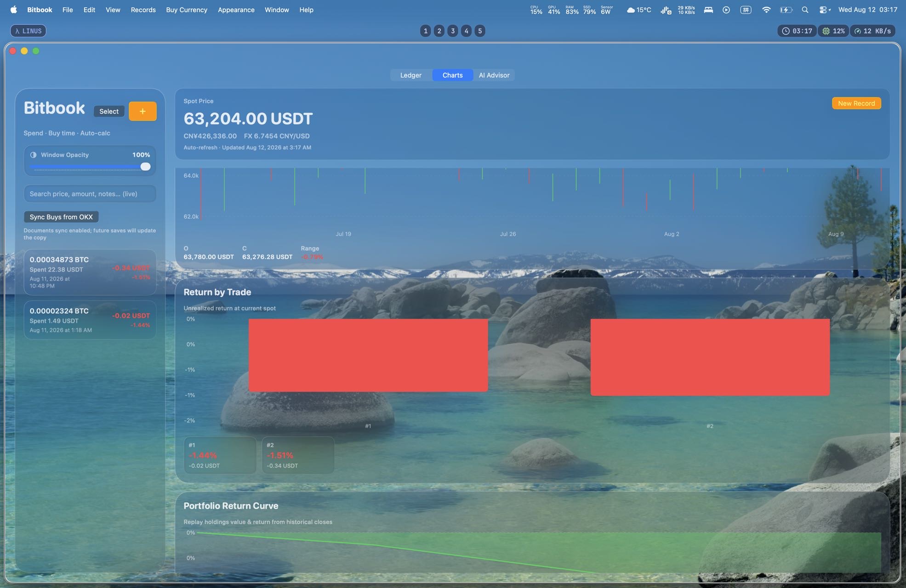The width and height of the screenshot is (906, 588).
Task: Click the Window Opacity half-circle icon
Action: click(x=33, y=155)
